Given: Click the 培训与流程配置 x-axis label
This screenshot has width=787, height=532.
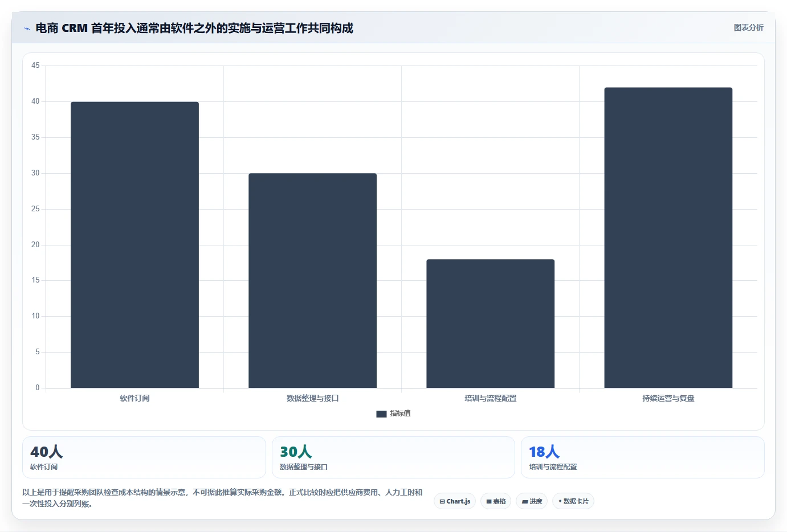Looking at the screenshot, I should coord(490,398).
